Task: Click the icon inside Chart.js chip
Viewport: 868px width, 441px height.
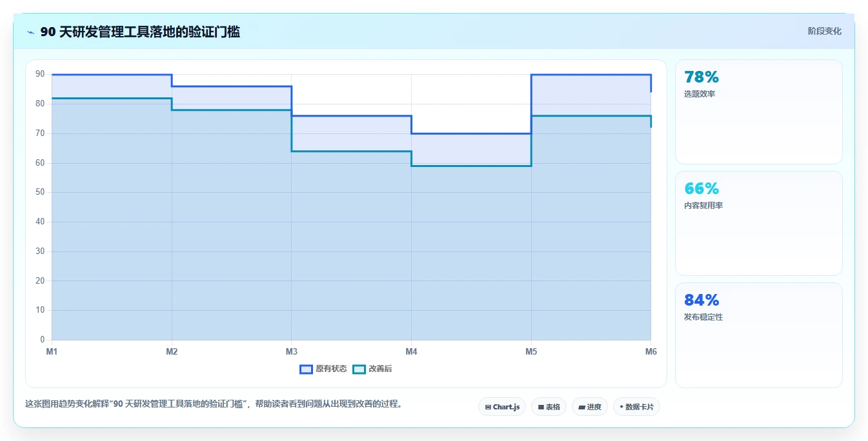Action: (488, 407)
